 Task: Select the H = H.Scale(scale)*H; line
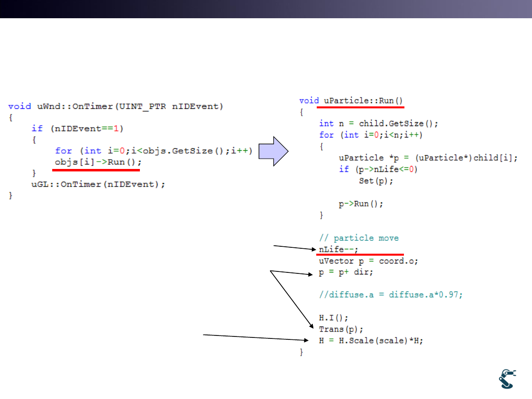pos(371,340)
